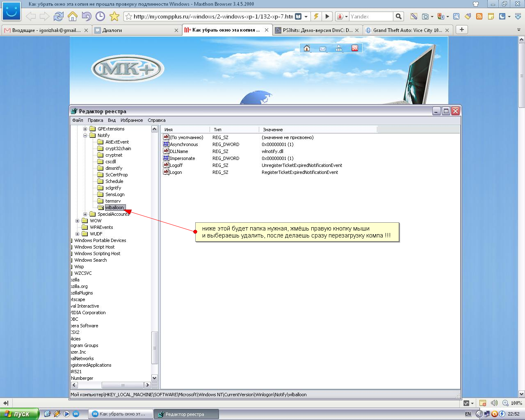Image resolution: width=525 pixels, height=420 pixels.
Task: Go back with the browser back arrow
Action: point(31,16)
